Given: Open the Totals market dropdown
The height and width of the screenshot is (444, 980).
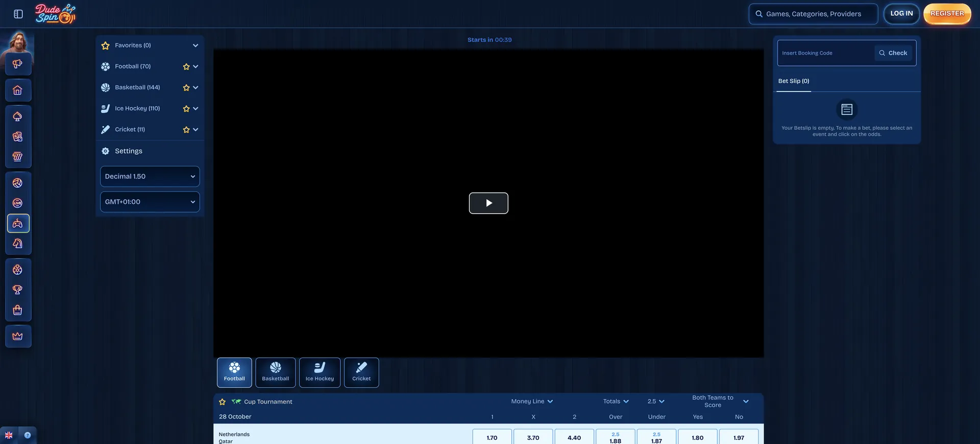Looking at the screenshot, I should (616, 402).
